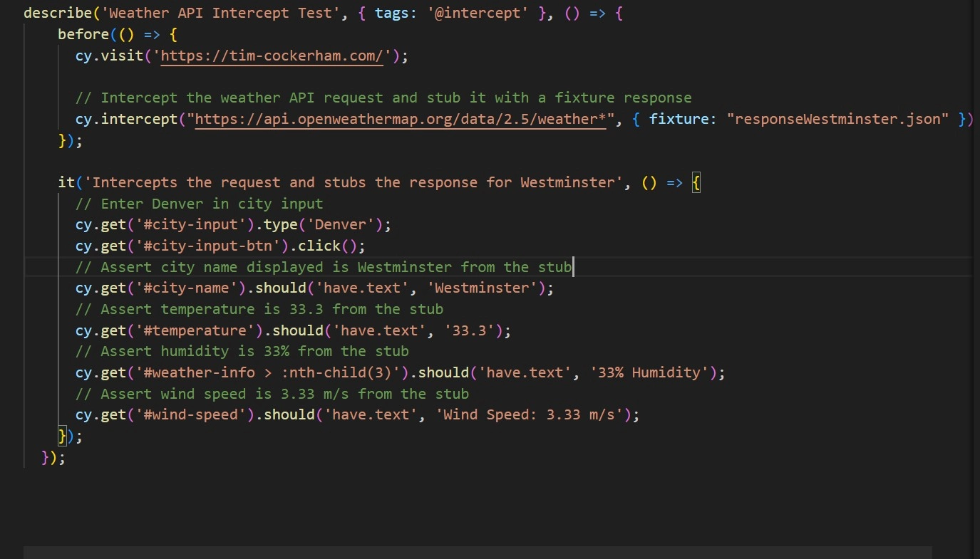
Task: Click the '33% Humidity' string
Action: point(654,372)
